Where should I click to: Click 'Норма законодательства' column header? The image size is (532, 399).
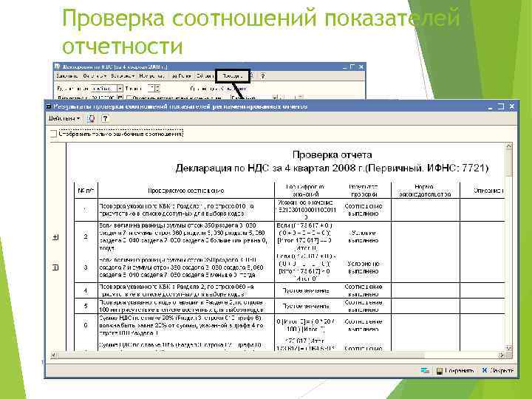(425, 191)
